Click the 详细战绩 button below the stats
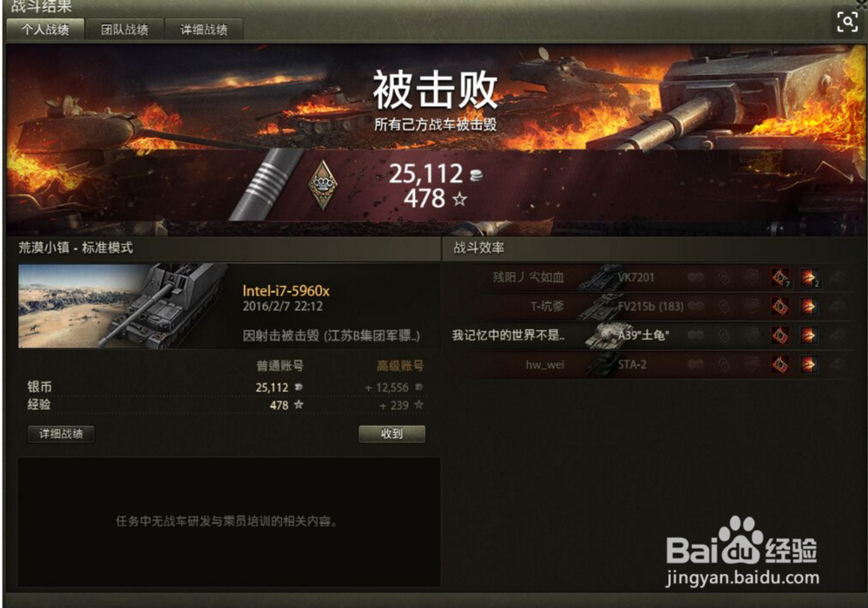 [61, 433]
